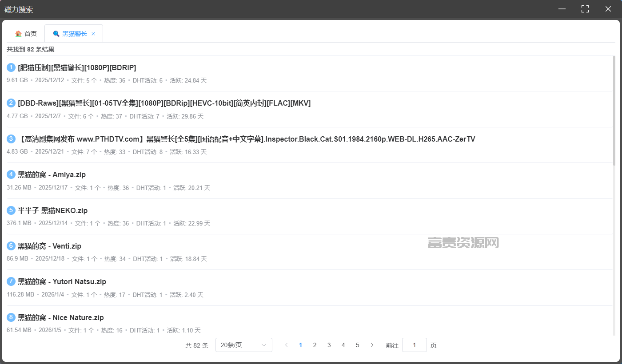Image resolution: width=622 pixels, height=364 pixels.
Task: Open result 黑猫的窝 - Amiya.zip
Action: pyautogui.click(x=52, y=174)
